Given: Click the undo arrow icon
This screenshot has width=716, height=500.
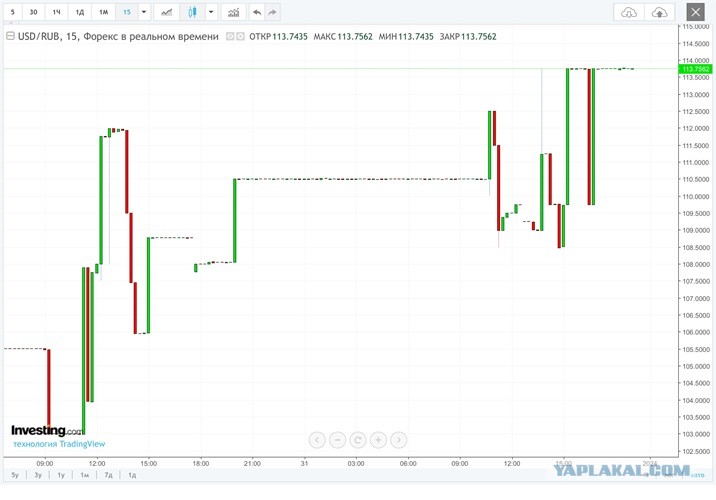Looking at the screenshot, I should [x=257, y=12].
